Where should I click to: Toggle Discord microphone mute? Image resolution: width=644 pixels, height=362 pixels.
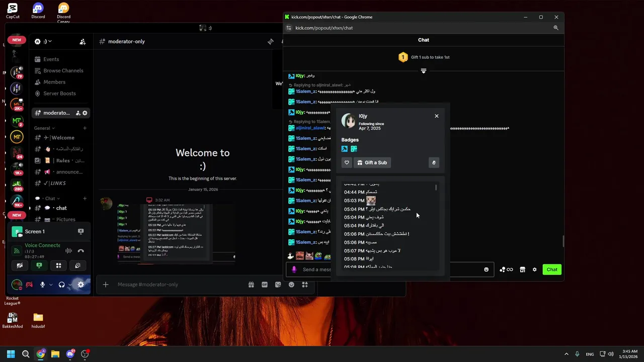pyautogui.click(x=42, y=285)
